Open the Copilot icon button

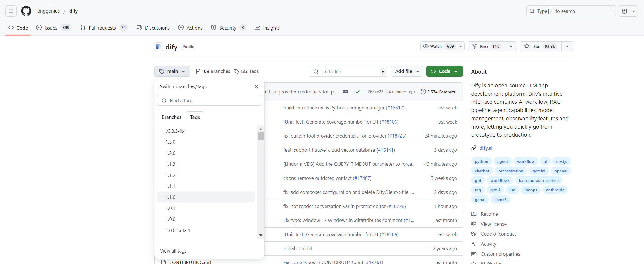[x=624, y=11]
